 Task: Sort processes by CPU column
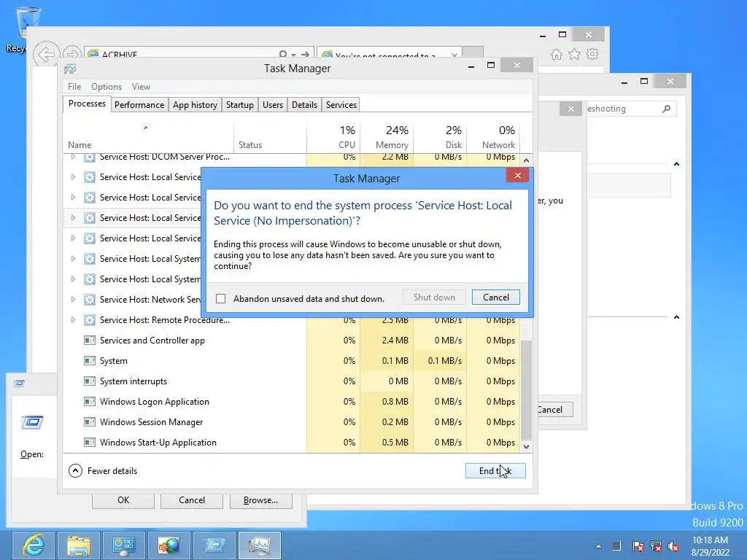coord(333,137)
